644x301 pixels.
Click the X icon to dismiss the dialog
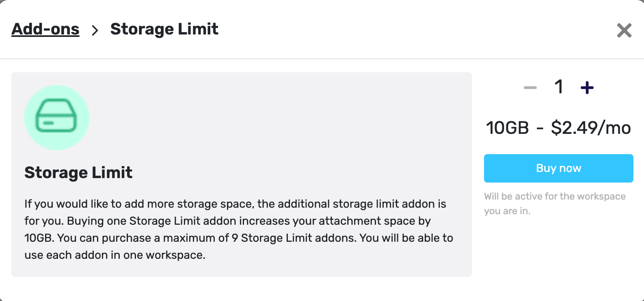point(624,30)
